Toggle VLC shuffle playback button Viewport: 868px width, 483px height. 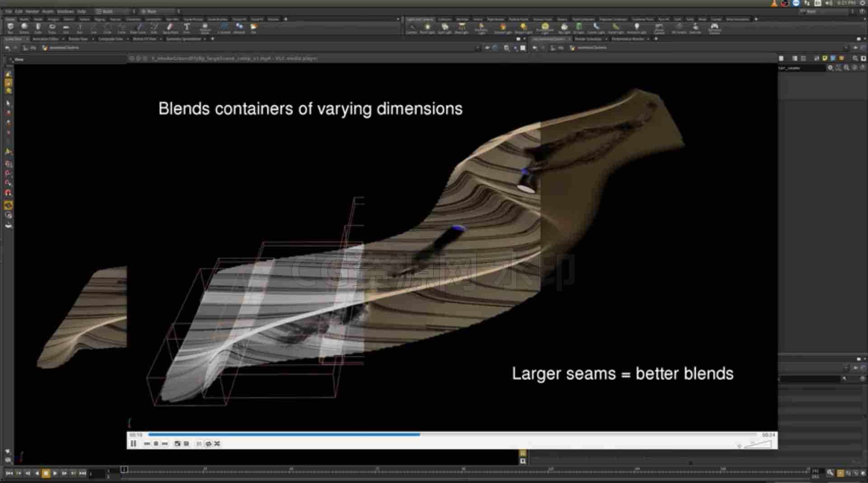(x=217, y=444)
